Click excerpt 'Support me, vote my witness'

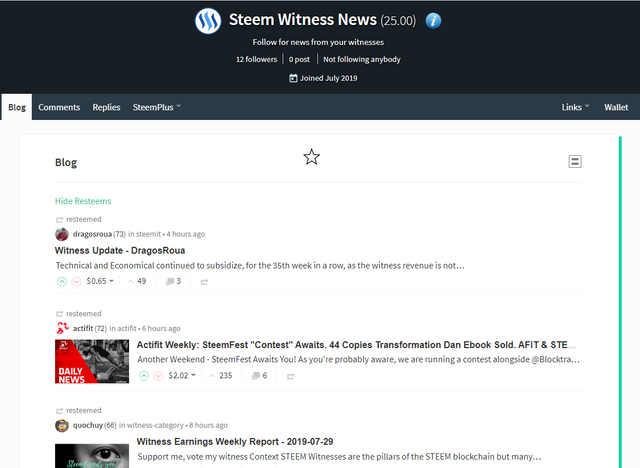tap(339, 457)
